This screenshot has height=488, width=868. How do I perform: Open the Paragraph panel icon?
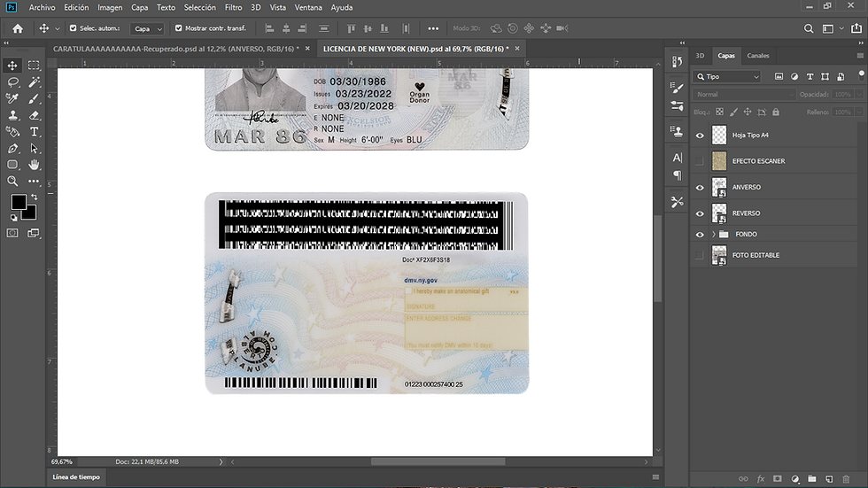click(677, 175)
